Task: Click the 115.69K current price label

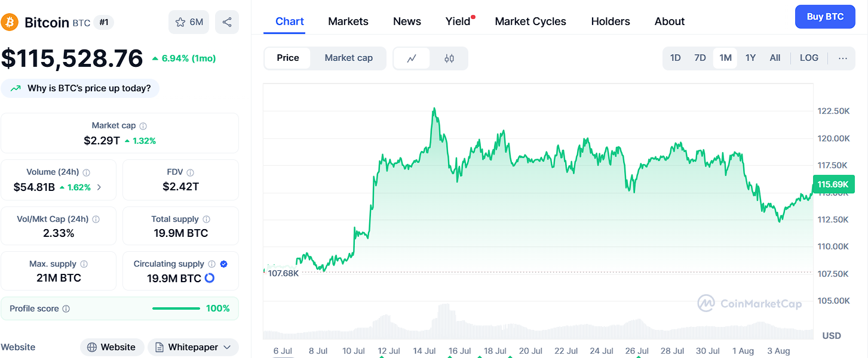Action: (833, 185)
